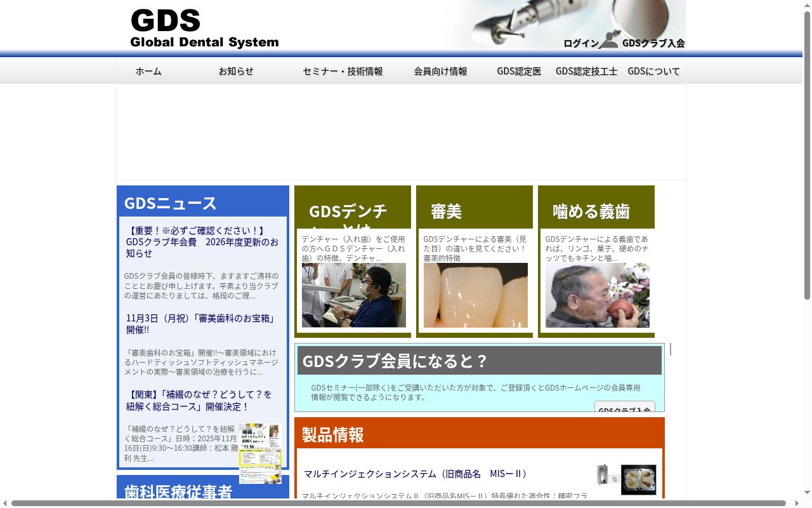Click the GDSクラブ入会 button in the member box
The height and width of the screenshot is (508, 812).
click(x=625, y=407)
